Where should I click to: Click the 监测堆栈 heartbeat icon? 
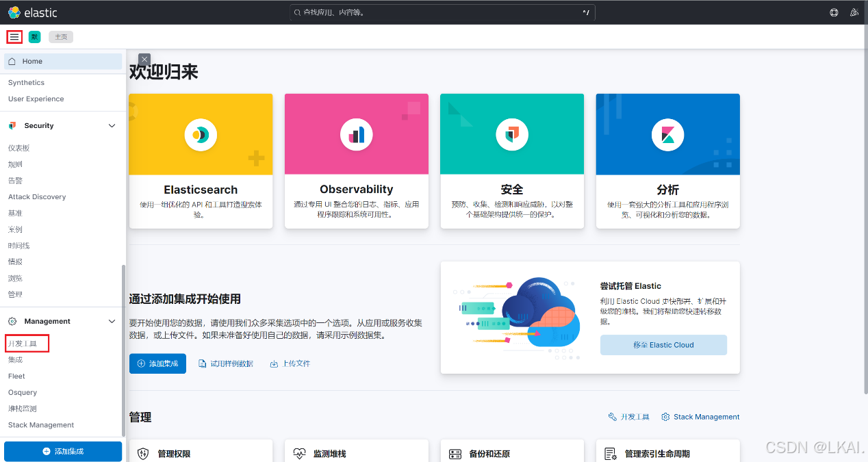click(x=299, y=454)
